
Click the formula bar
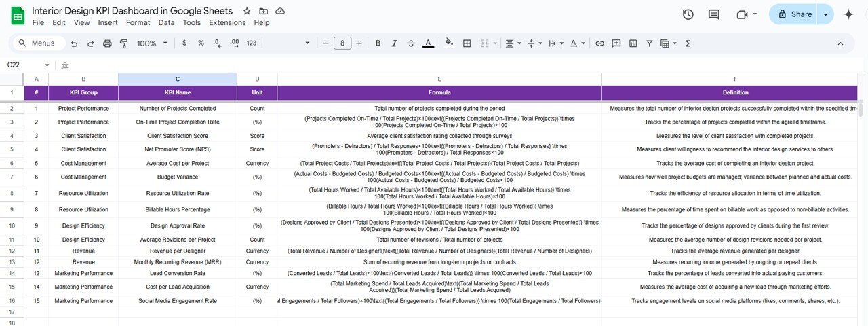pos(468,65)
